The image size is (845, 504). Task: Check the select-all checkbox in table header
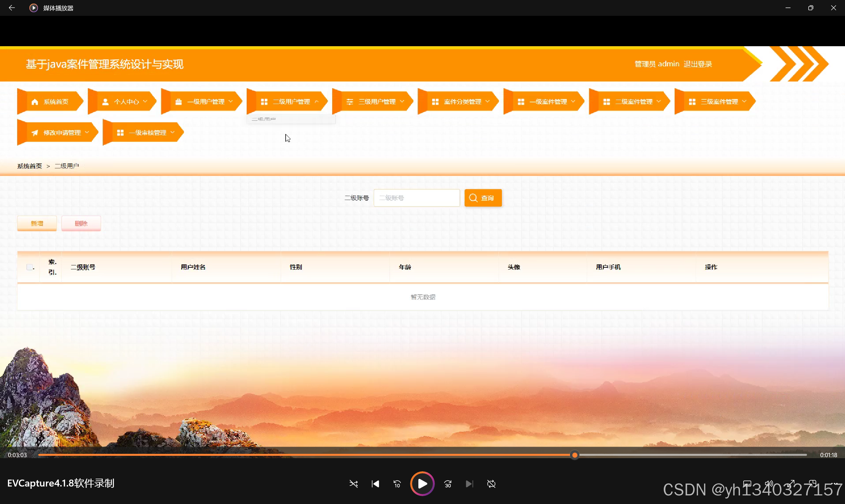coord(30,267)
